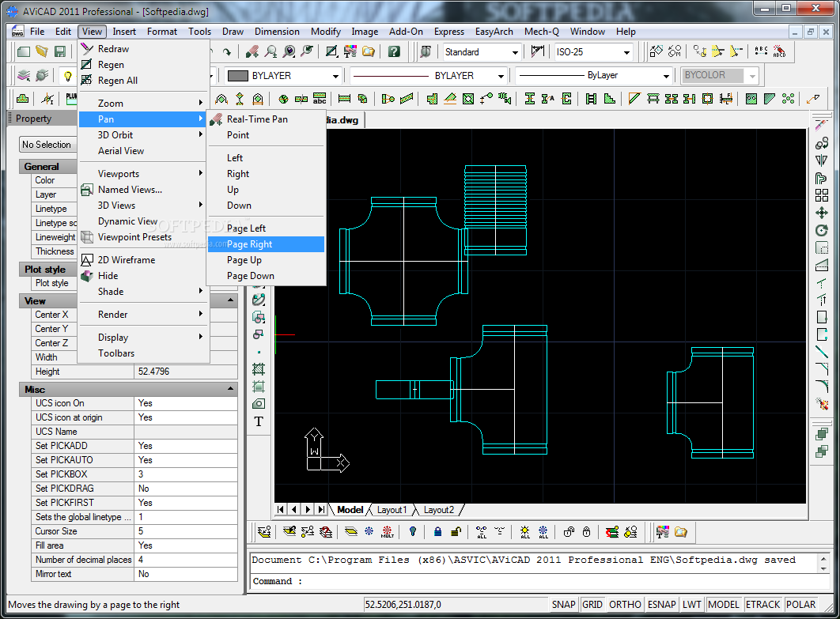Open the Standard text style dropdown
This screenshot has width=840, height=619.
515,52
